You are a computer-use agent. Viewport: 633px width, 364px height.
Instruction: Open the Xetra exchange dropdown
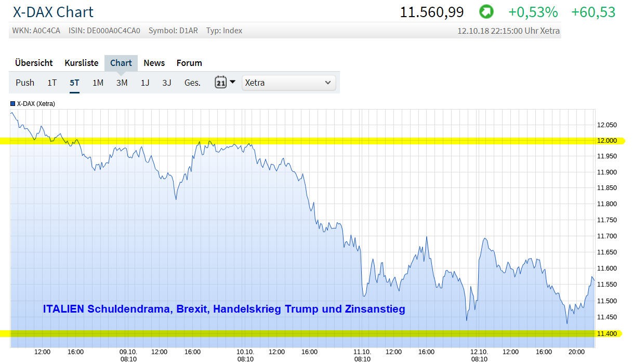[x=289, y=82]
